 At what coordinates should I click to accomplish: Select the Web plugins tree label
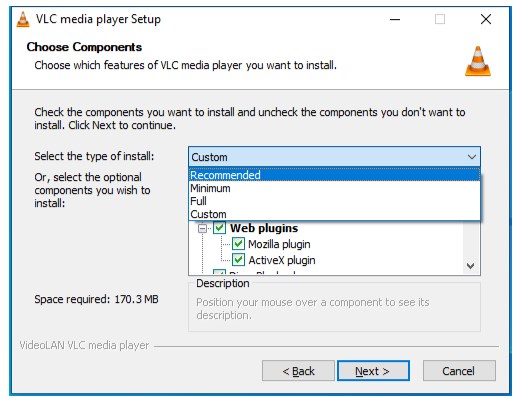[x=264, y=228]
